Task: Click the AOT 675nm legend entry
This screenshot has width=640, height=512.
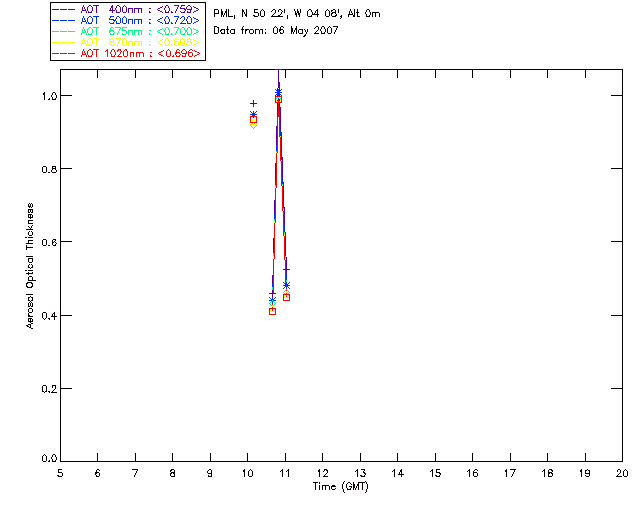Action: coord(126,31)
